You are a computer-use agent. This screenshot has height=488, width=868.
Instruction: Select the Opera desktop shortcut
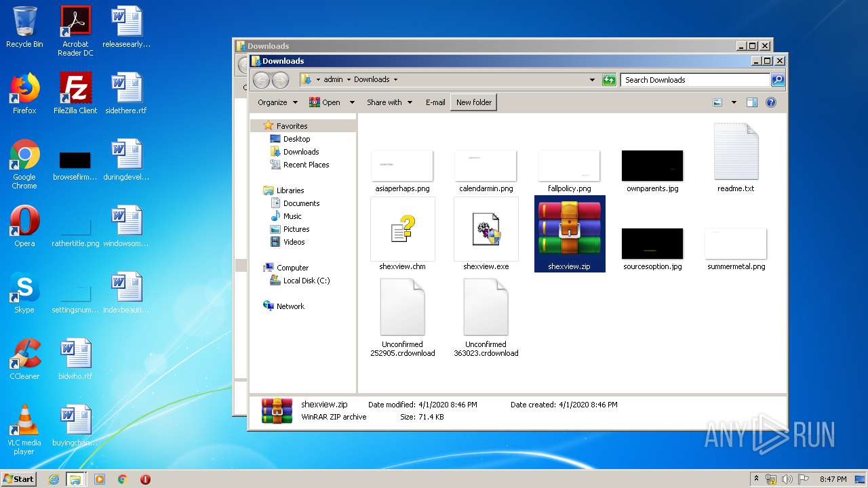pyautogui.click(x=24, y=226)
